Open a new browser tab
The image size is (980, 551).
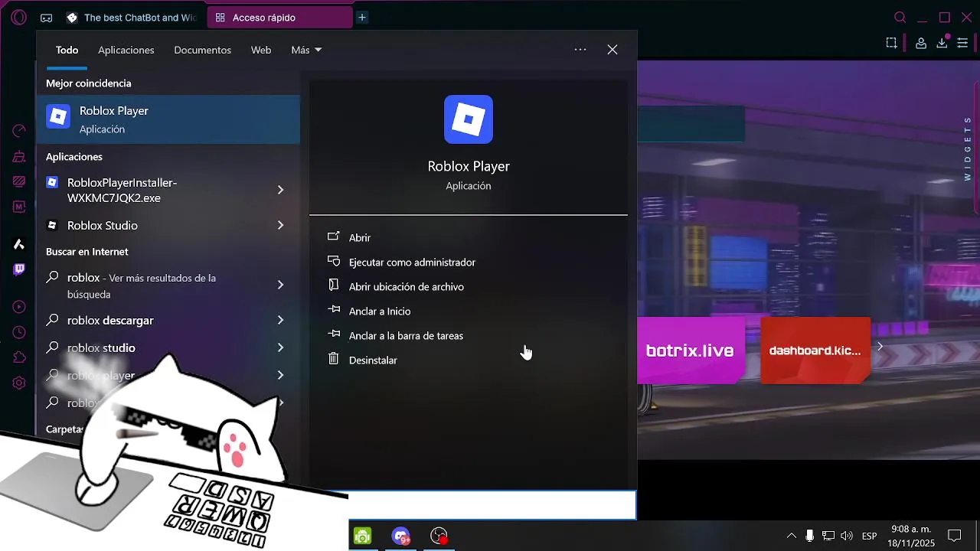362,18
